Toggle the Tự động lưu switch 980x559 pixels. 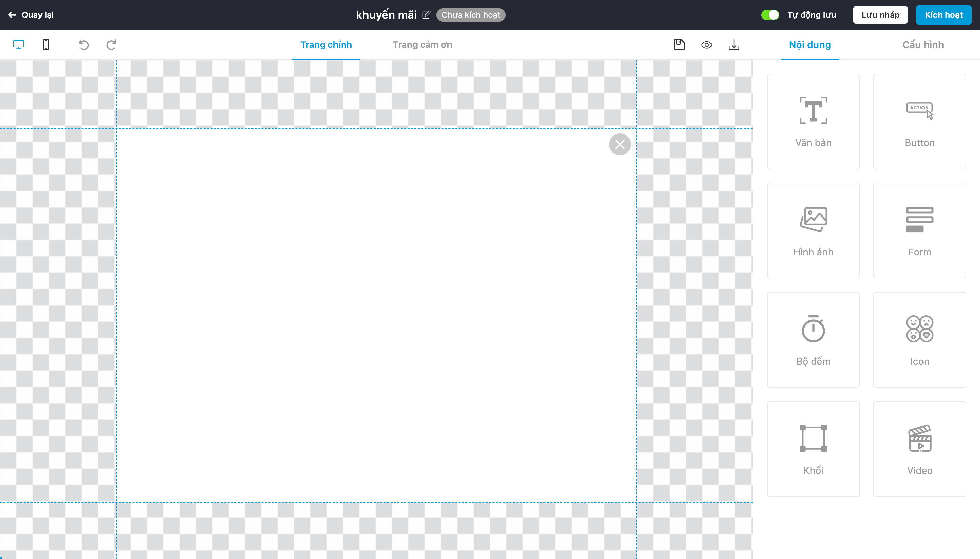pyautogui.click(x=770, y=15)
